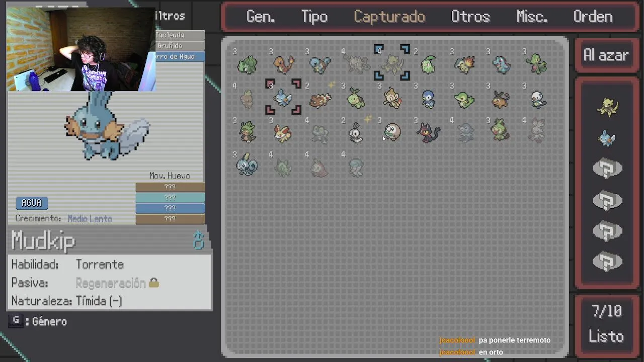Click the AGUA type badge

click(31, 203)
